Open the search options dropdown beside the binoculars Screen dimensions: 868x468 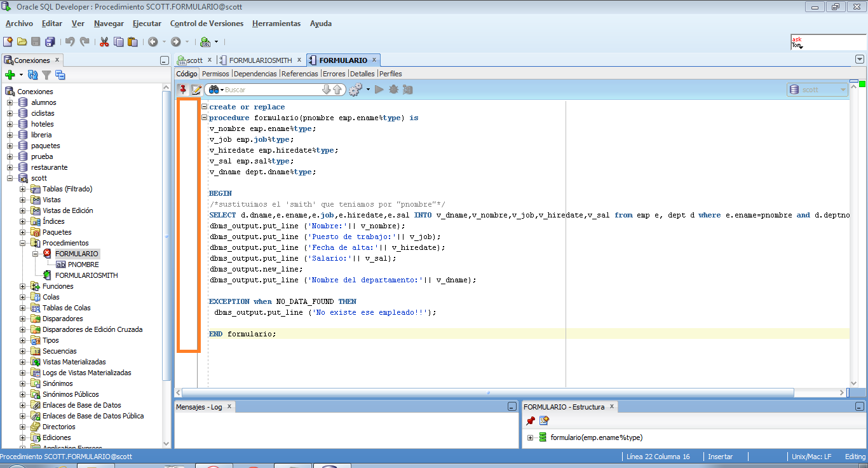(x=222, y=89)
